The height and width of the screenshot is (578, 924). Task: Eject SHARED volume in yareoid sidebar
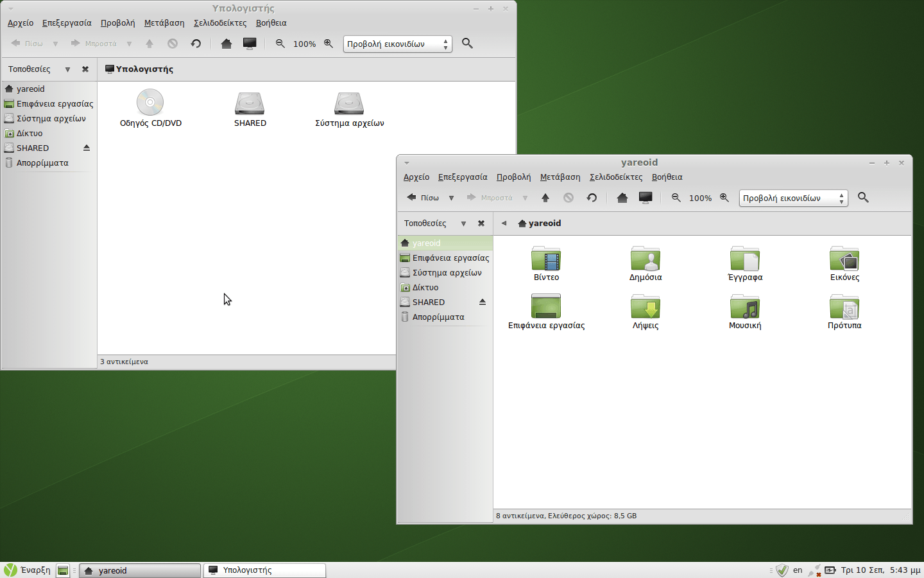[483, 302]
